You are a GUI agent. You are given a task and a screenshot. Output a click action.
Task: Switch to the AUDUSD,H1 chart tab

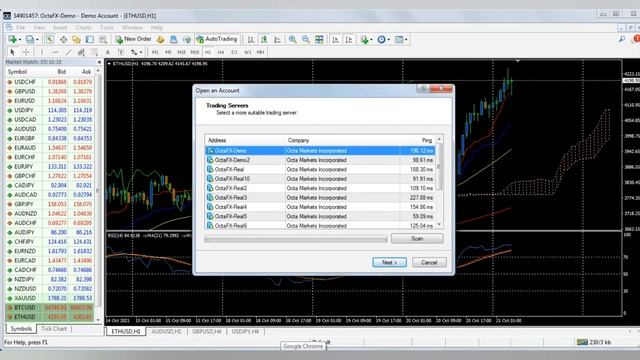pyautogui.click(x=166, y=331)
